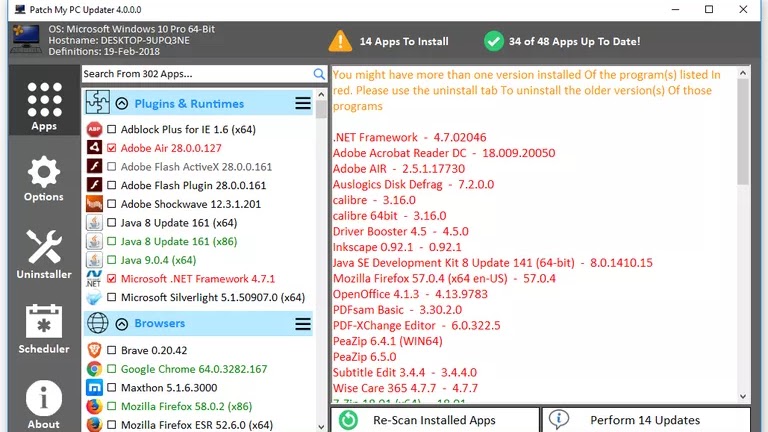The image size is (768, 432).
Task: Select 'Adobe Acrobat Reader DC' log line
Action: pyautogui.click(x=444, y=153)
